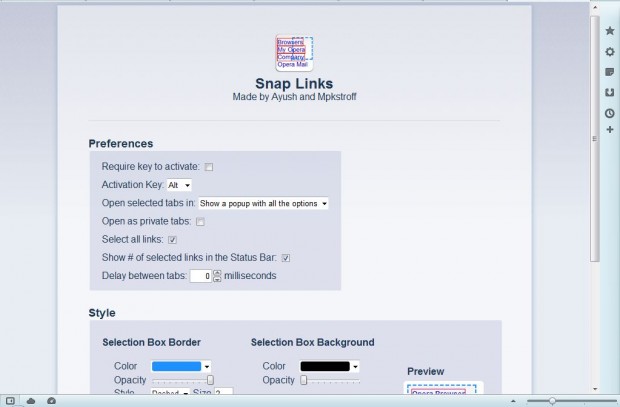Click the 'Select all links:' label

coord(132,239)
